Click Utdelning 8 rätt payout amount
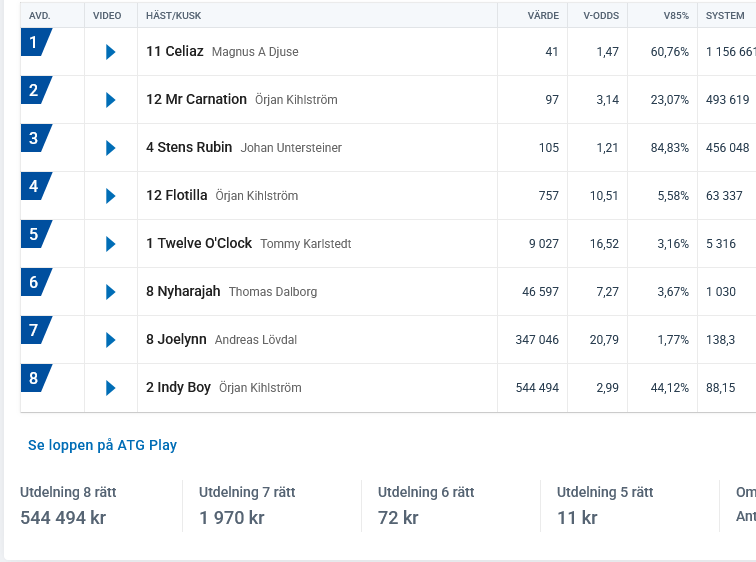756x562 pixels. pos(63,518)
